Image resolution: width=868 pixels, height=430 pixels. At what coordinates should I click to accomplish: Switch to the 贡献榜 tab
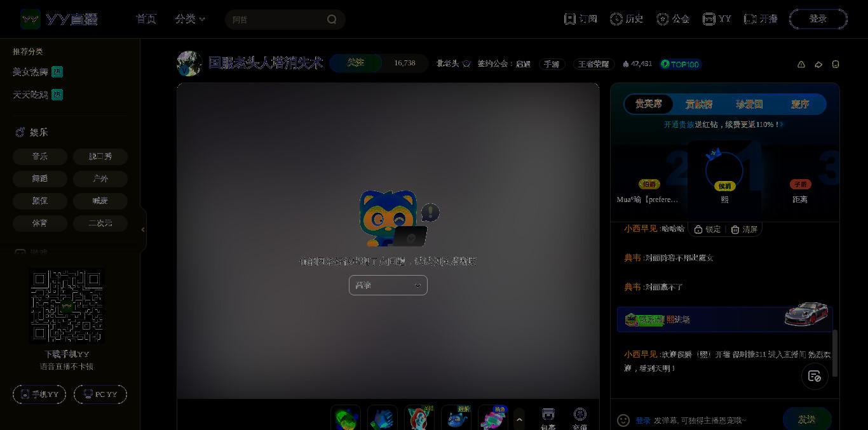pyautogui.click(x=698, y=104)
